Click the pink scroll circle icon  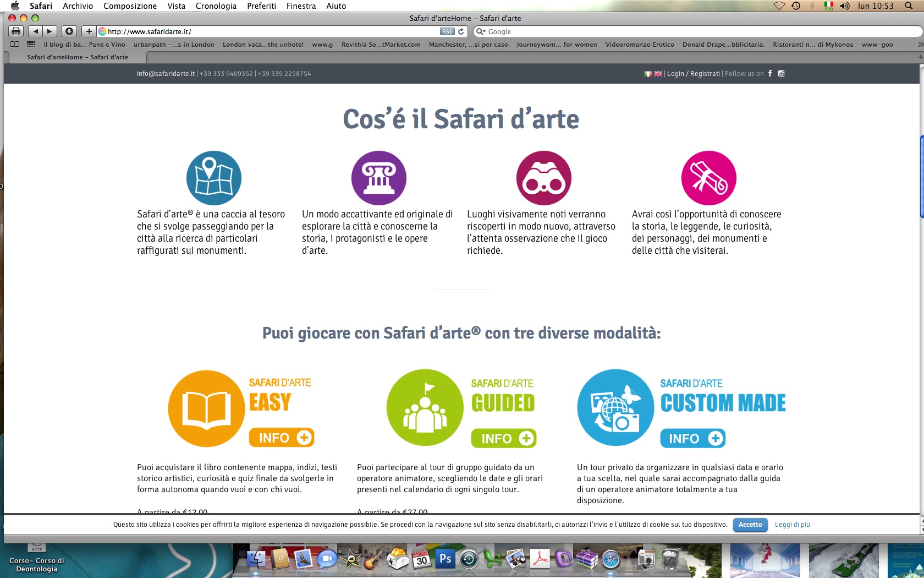click(x=709, y=178)
